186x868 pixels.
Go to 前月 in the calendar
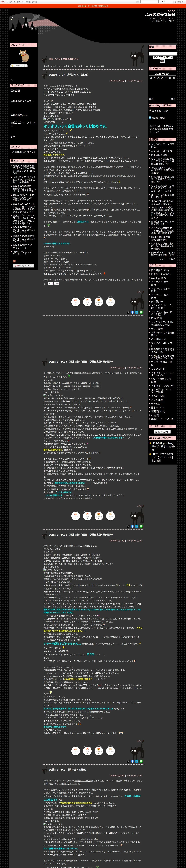[x=151, y=99]
